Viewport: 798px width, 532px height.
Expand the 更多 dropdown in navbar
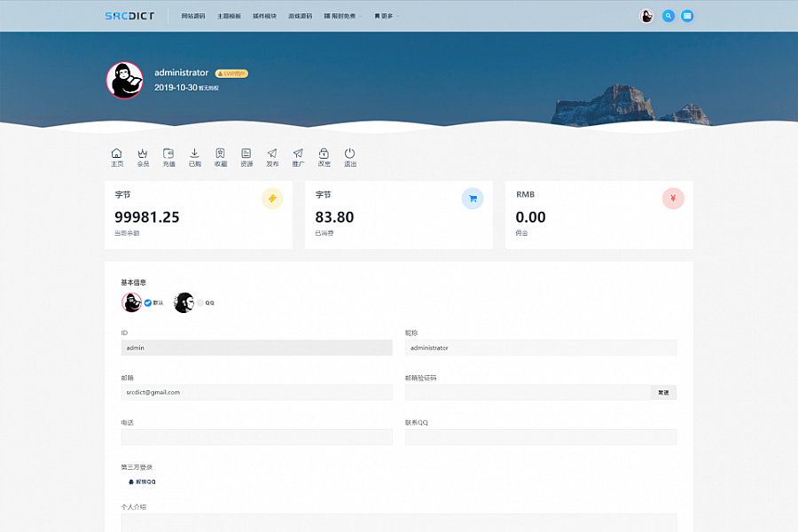pyautogui.click(x=387, y=16)
